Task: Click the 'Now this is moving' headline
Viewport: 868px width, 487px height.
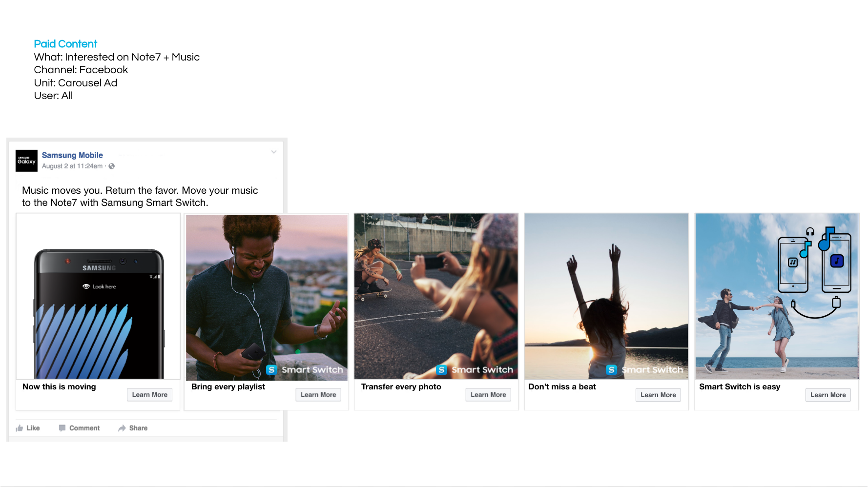Action: (59, 386)
